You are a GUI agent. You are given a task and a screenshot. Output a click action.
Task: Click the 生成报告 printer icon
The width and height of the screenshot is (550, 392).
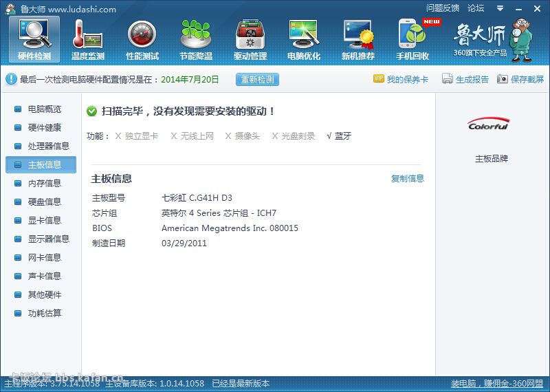(x=448, y=78)
